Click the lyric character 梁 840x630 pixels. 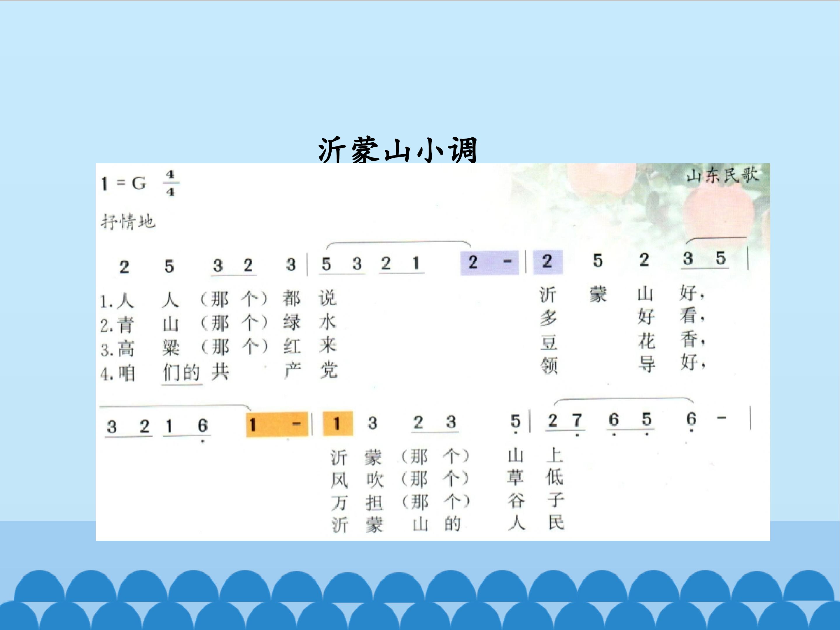tap(171, 348)
